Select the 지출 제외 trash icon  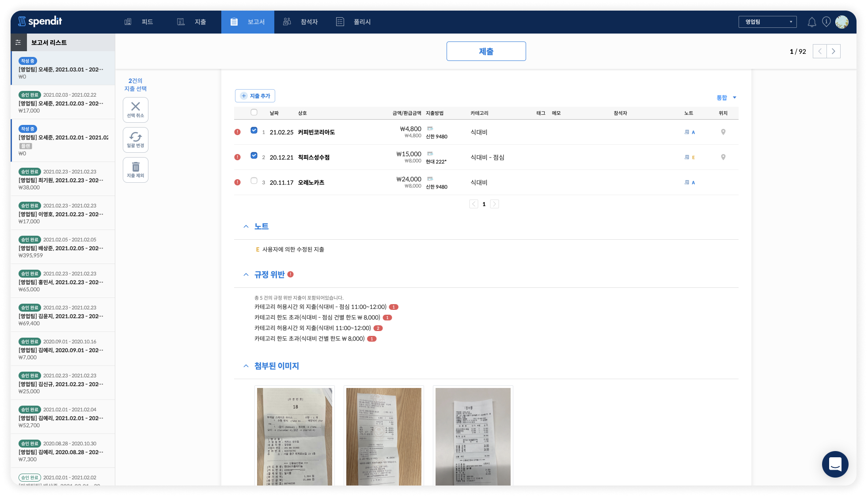point(136,169)
